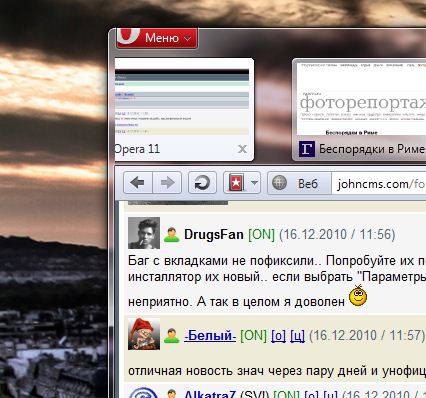
Task: Click the [ц] quote link next to -Белый-
Action: pyautogui.click(x=297, y=336)
